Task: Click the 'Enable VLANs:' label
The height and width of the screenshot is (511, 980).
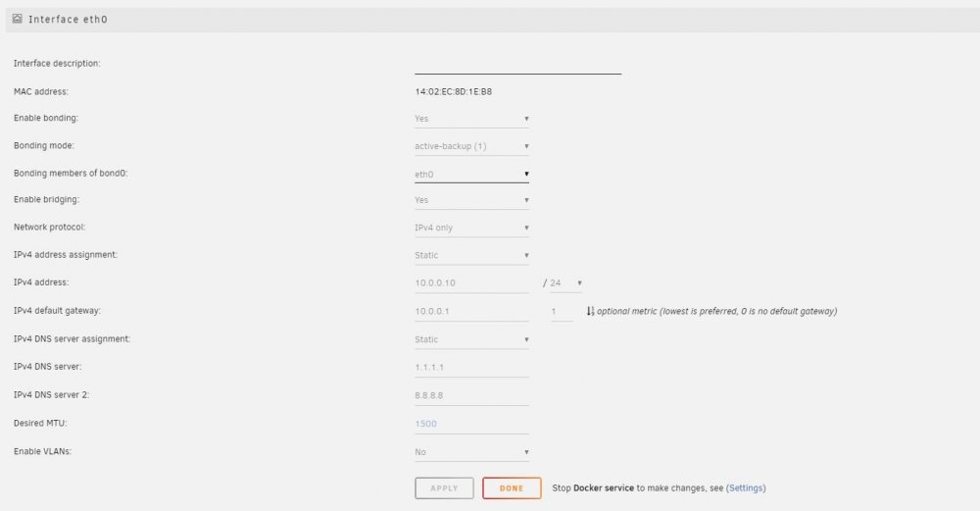Action: [42, 451]
